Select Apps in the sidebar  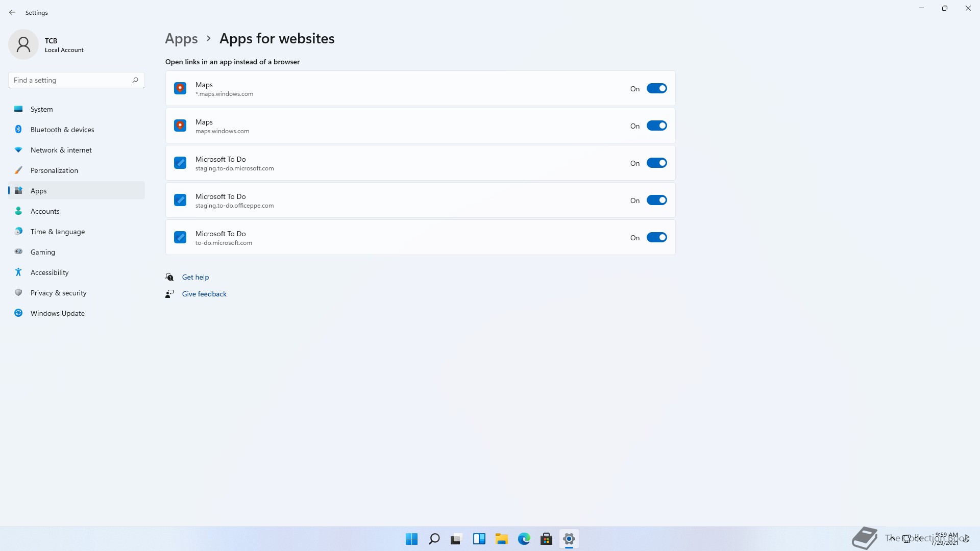(x=77, y=191)
